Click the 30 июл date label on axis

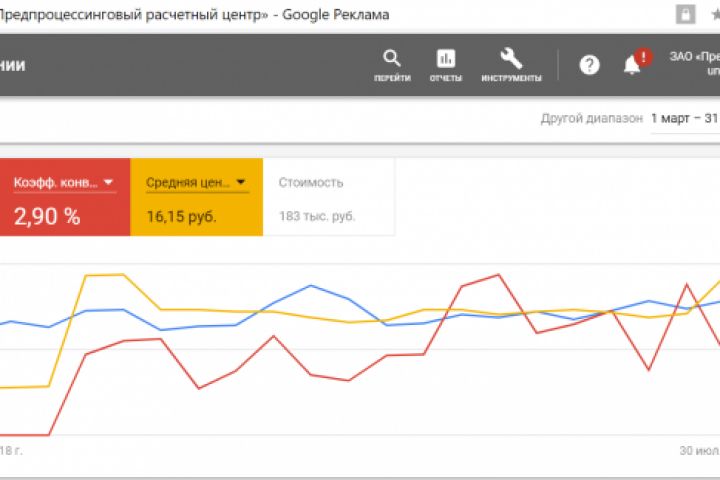click(x=699, y=451)
